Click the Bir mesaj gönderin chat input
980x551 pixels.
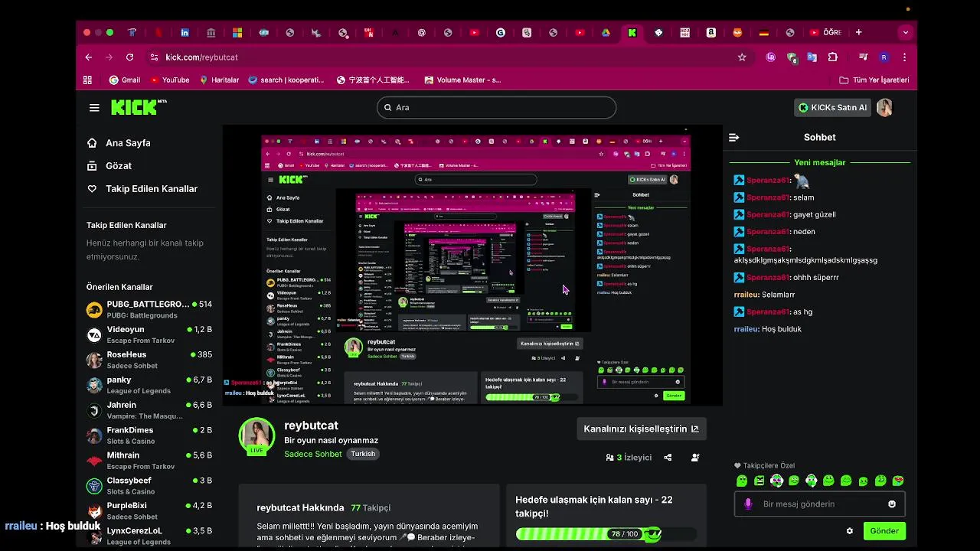pos(820,504)
